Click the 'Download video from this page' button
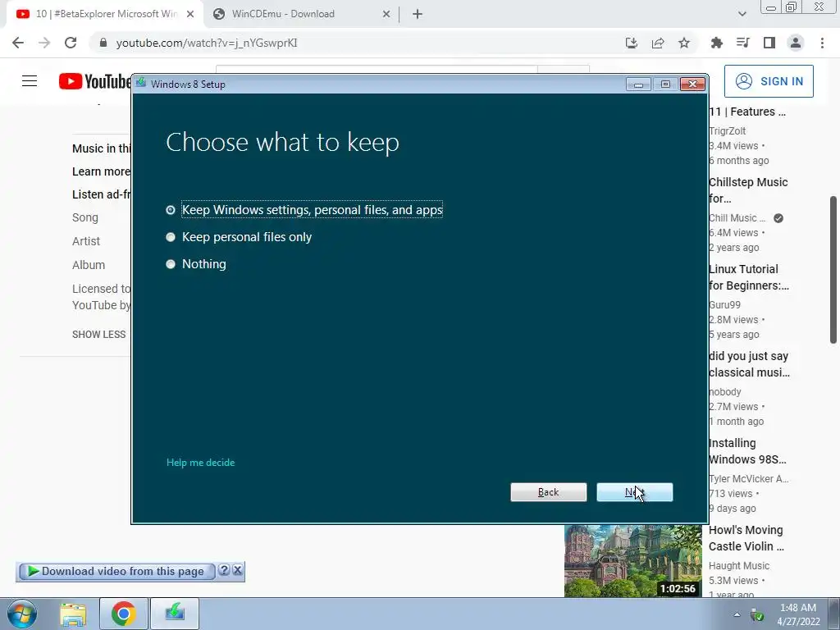Image resolution: width=840 pixels, height=630 pixels. point(116,571)
